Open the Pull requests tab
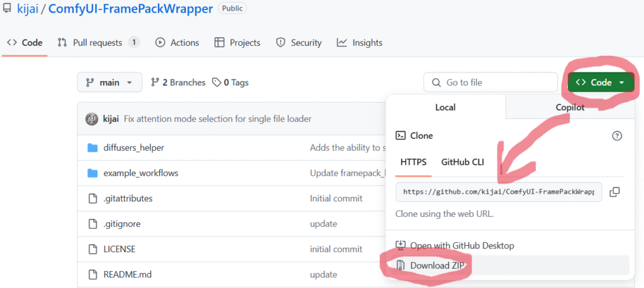The width and height of the screenshot is (644, 288). 99,43
